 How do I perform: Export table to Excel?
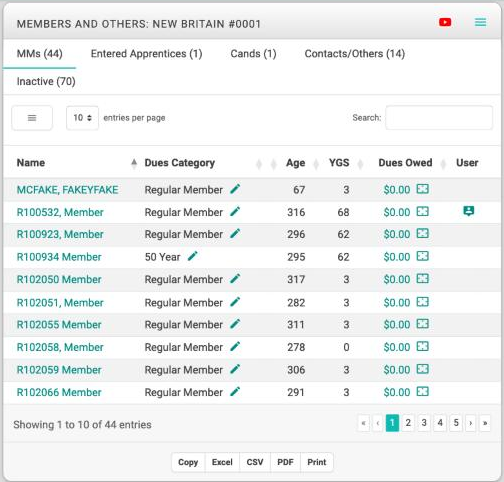tap(222, 462)
